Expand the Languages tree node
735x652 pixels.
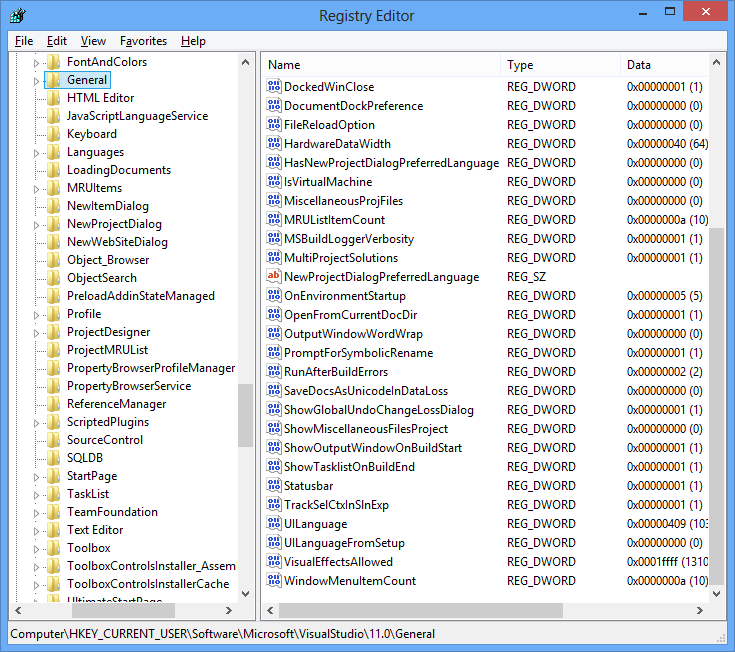36,153
